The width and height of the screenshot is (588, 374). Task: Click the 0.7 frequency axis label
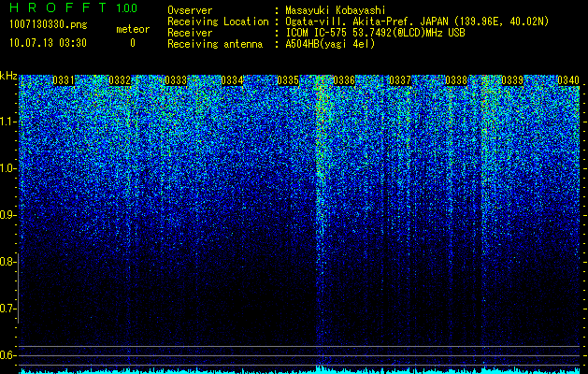tap(7, 309)
